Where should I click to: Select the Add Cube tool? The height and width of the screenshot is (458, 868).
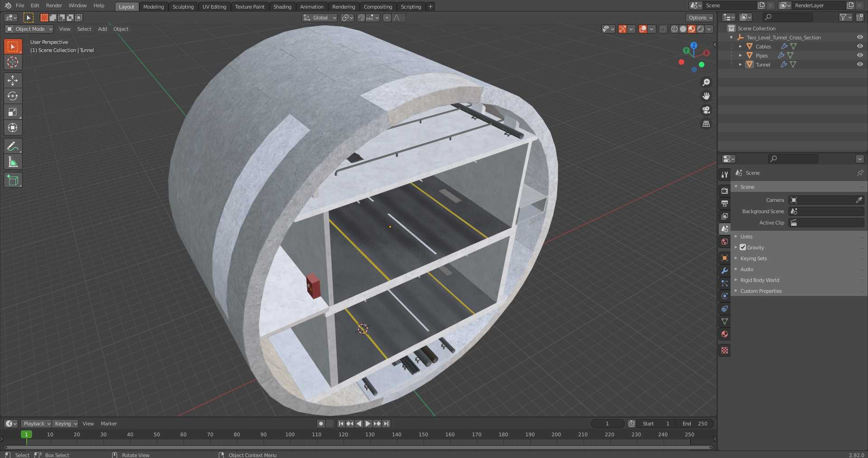click(x=13, y=180)
